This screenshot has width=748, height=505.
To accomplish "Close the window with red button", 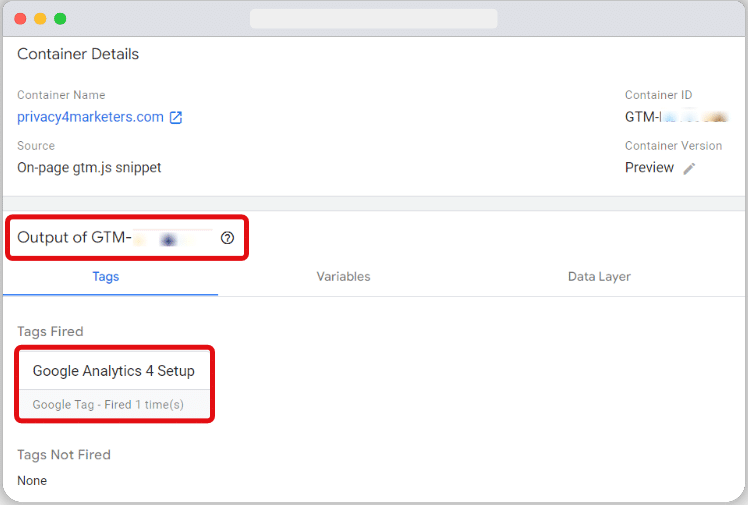I will [21, 19].
